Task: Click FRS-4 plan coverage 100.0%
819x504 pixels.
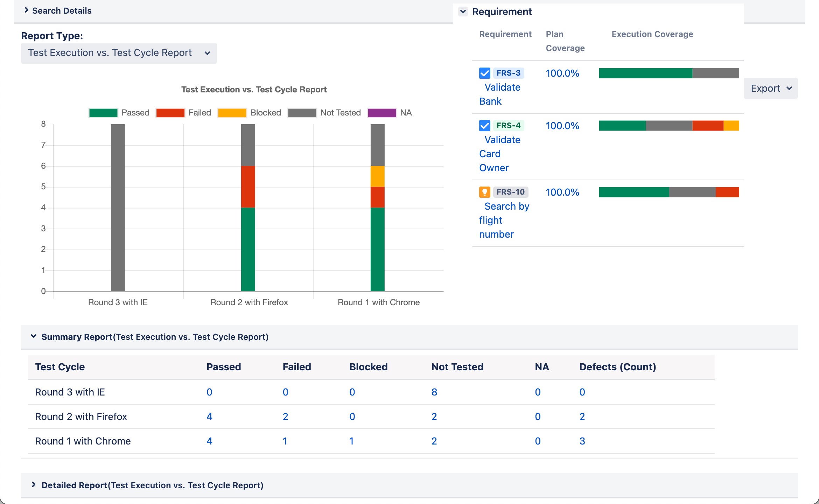Action: [x=562, y=126]
